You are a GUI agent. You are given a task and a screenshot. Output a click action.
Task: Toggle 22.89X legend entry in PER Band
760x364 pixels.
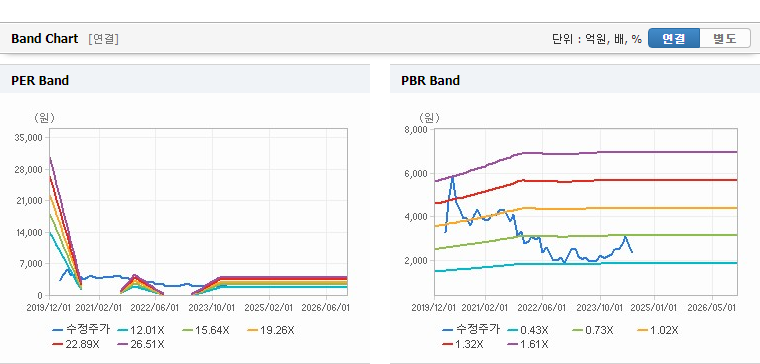pyautogui.click(x=76, y=345)
